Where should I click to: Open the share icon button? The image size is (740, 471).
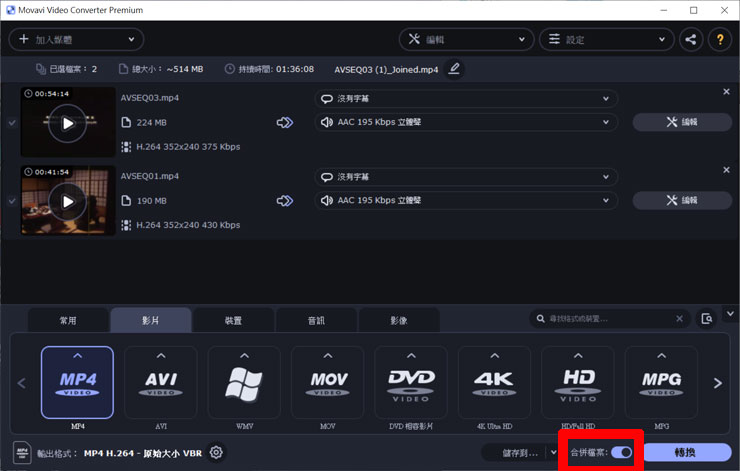(691, 39)
